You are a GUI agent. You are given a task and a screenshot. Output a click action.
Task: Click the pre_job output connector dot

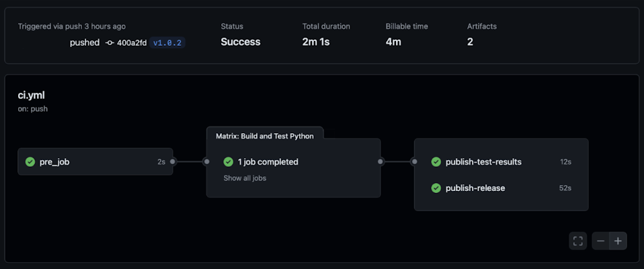click(173, 162)
